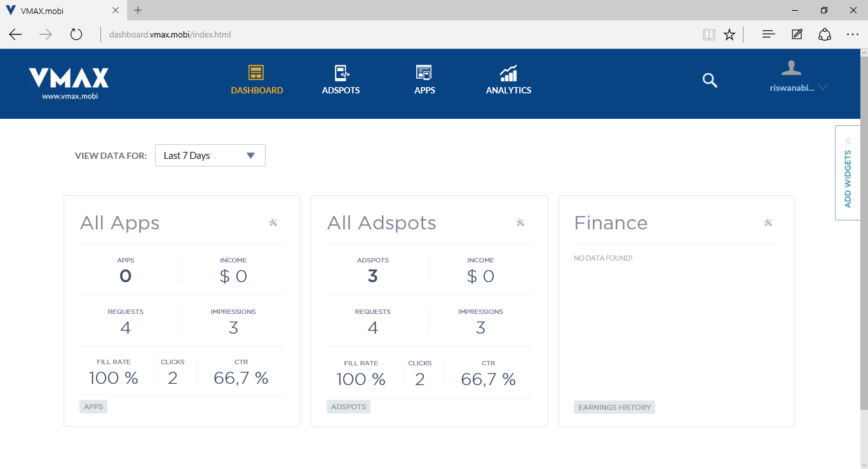Open settings wrench on All Adspots widget
The width and height of the screenshot is (868, 469).
coord(520,222)
